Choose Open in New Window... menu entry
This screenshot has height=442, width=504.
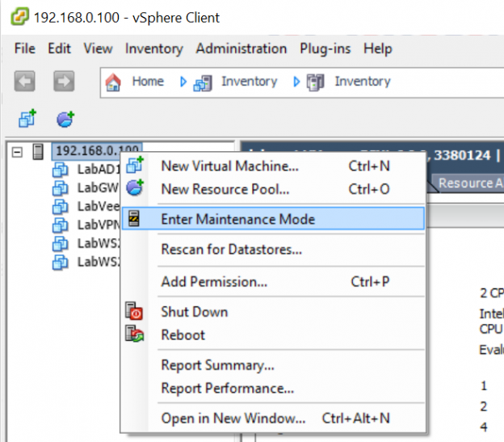tap(274, 419)
